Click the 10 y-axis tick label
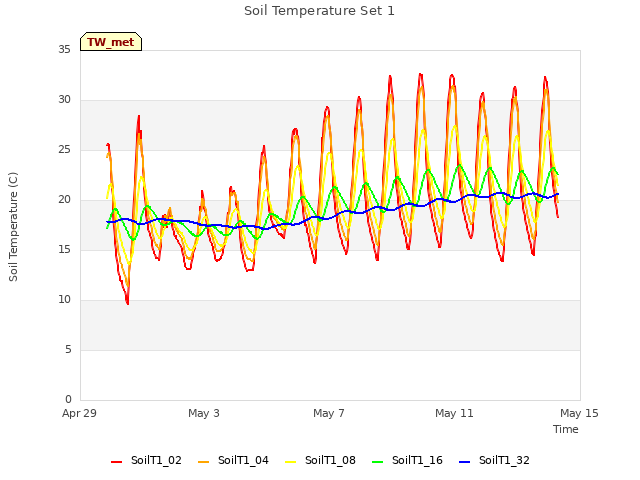640x480 pixels. (64, 300)
